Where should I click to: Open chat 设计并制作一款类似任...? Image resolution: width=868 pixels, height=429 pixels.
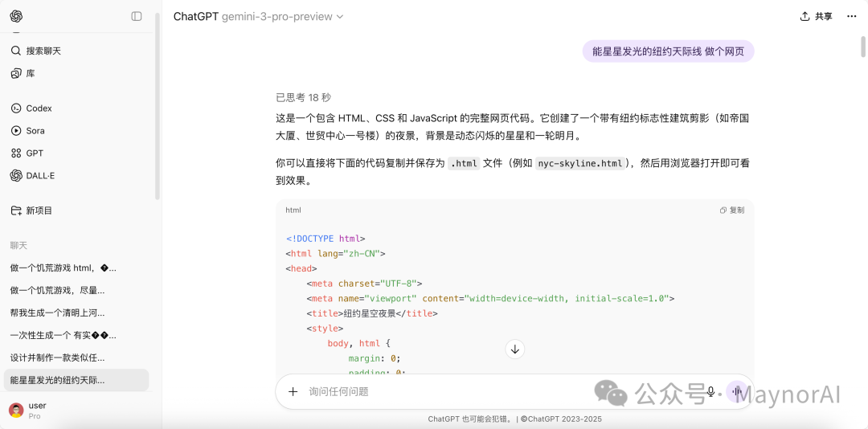(x=76, y=357)
